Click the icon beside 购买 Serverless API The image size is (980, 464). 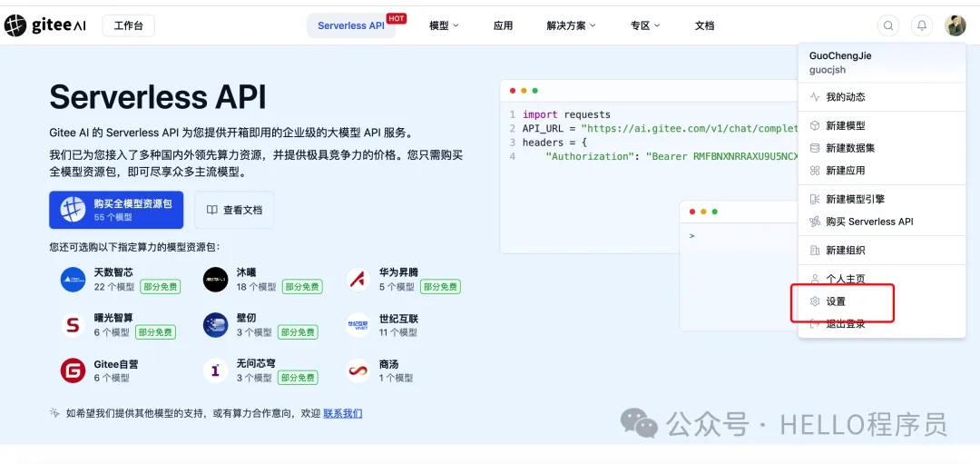coord(814,222)
